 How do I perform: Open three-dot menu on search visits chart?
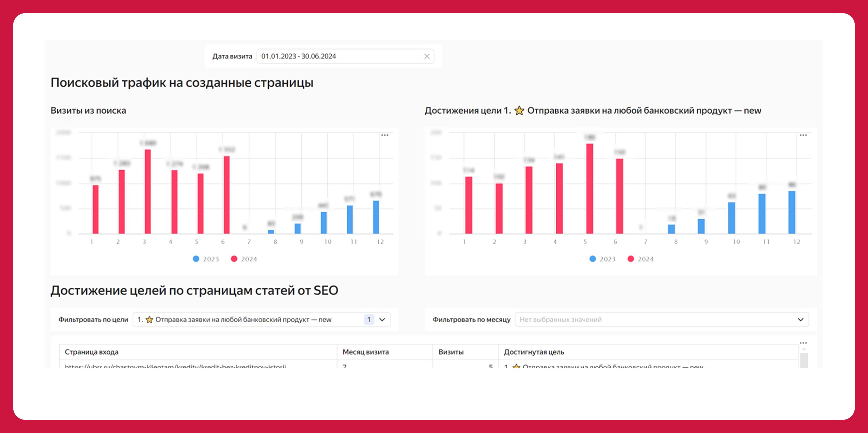pyautogui.click(x=384, y=135)
